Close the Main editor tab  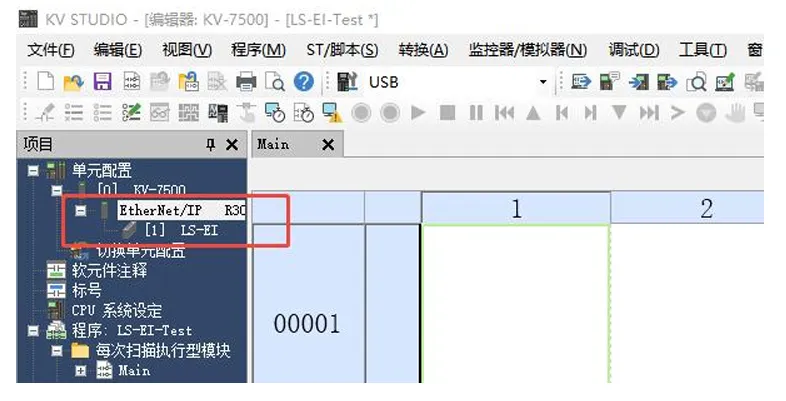tap(328, 145)
